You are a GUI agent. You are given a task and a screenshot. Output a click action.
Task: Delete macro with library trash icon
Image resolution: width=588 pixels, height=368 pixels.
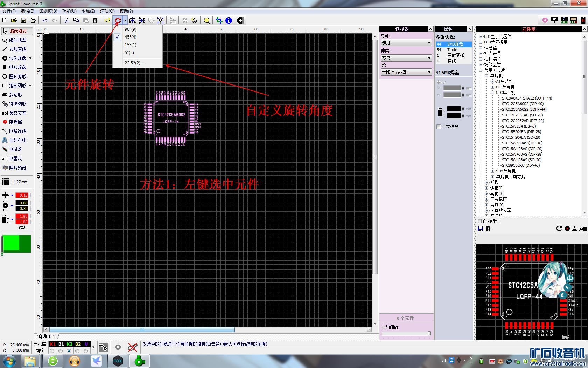[x=488, y=229]
